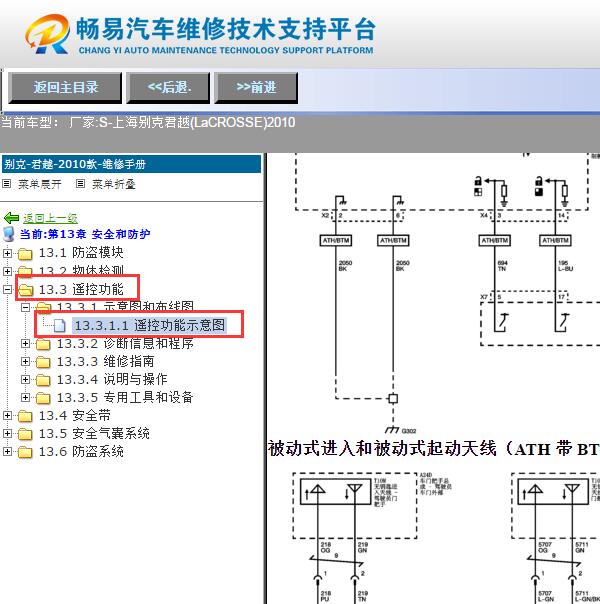The image size is (600, 604).
Task: Expand the 13.3.2 诊断信息和程序 node
Action: click(x=25, y=343)
